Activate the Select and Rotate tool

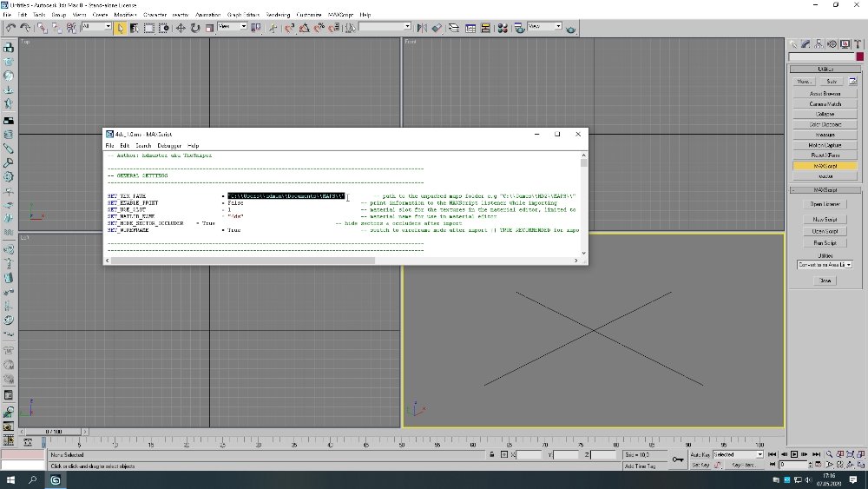tap(195, 28)
